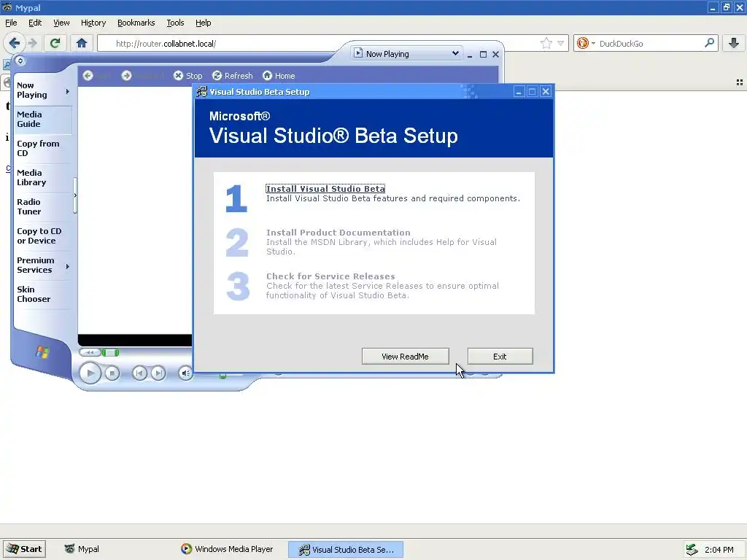
Task: Open URL history dropdown arrow
Action: [561, 43]
